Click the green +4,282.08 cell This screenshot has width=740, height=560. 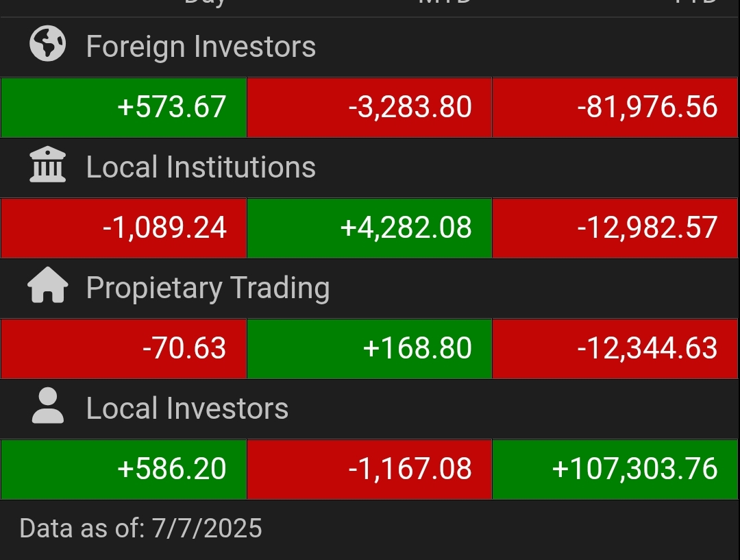click(x=369, y=228)
